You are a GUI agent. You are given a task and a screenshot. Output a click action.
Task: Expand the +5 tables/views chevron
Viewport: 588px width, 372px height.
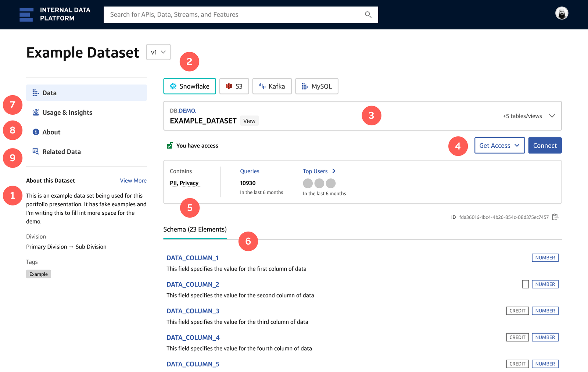[552, 116]
